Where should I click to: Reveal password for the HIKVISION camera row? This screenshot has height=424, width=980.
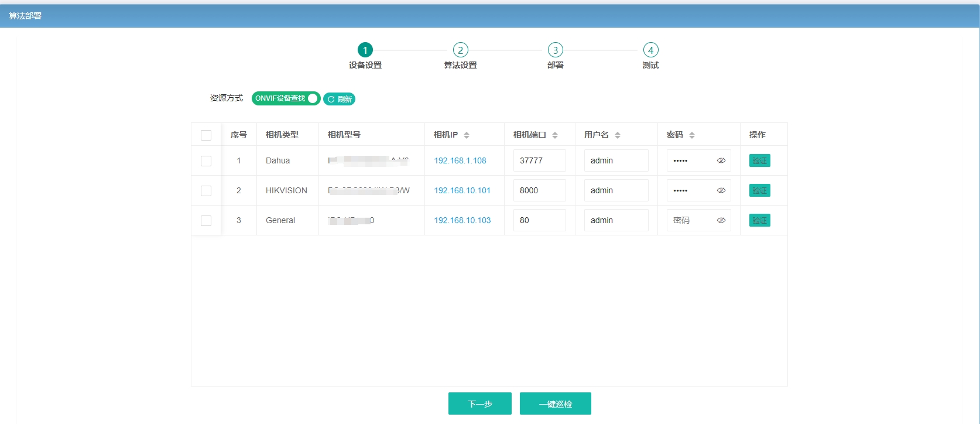[x=721, y=190]
